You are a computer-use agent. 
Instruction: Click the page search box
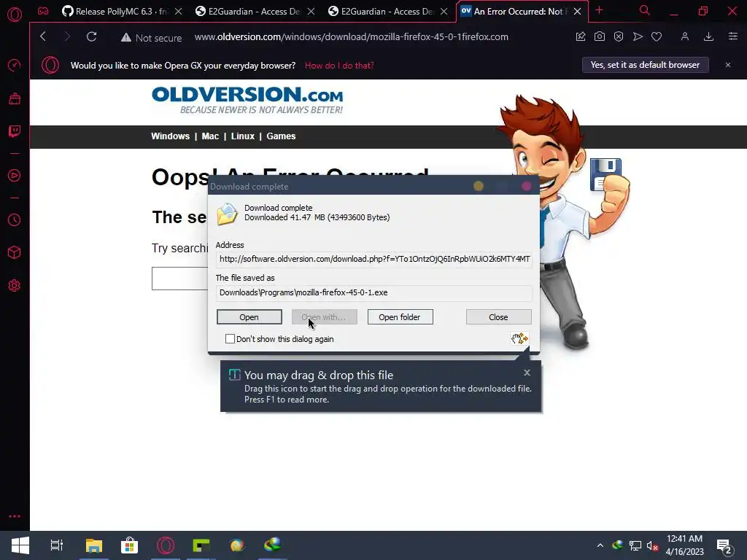pos(180,279)
